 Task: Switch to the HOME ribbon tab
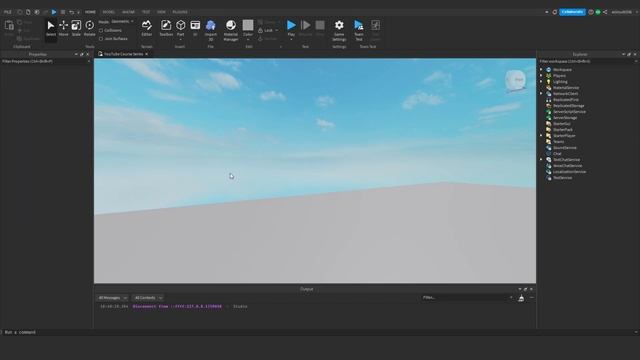[90, 12]
